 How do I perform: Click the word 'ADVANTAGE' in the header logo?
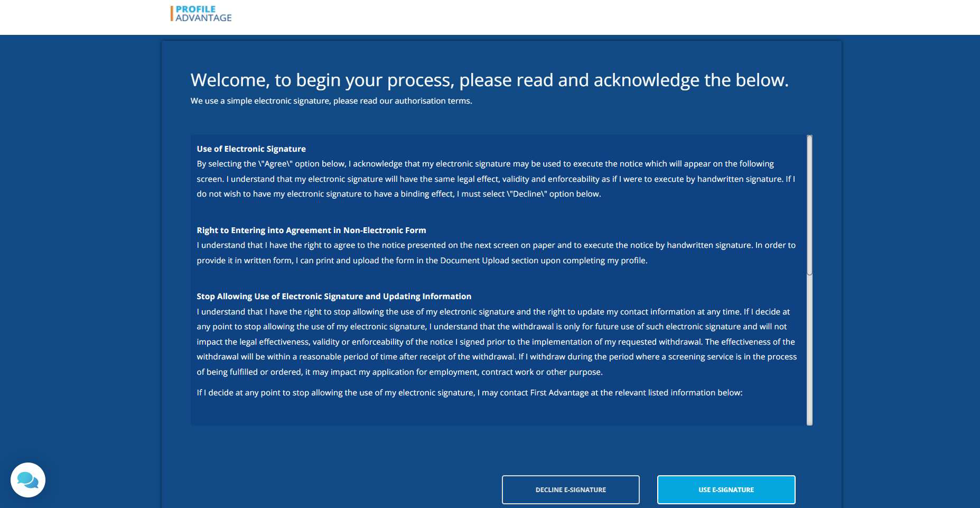point(203,18)
